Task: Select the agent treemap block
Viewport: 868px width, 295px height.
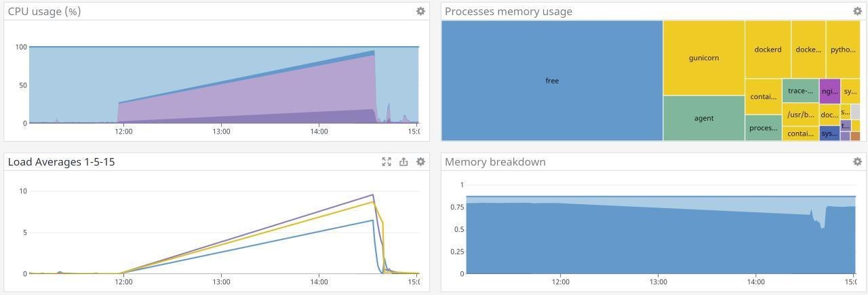Action: pos(704,118)
